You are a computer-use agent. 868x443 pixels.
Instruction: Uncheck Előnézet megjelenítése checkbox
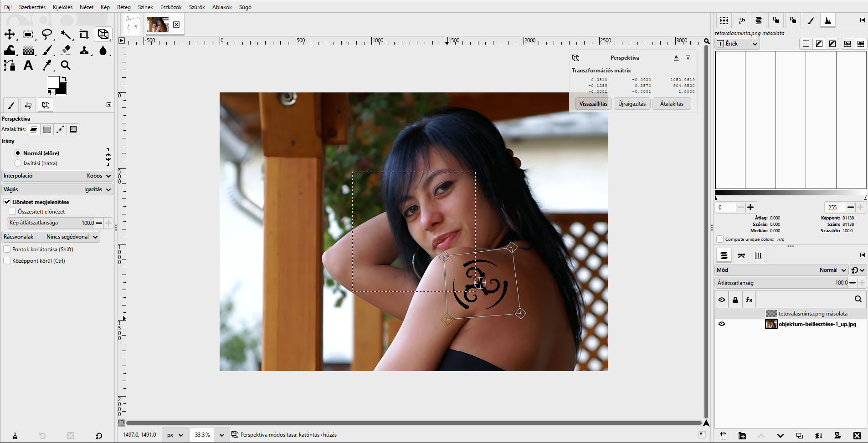pos(7,202)
